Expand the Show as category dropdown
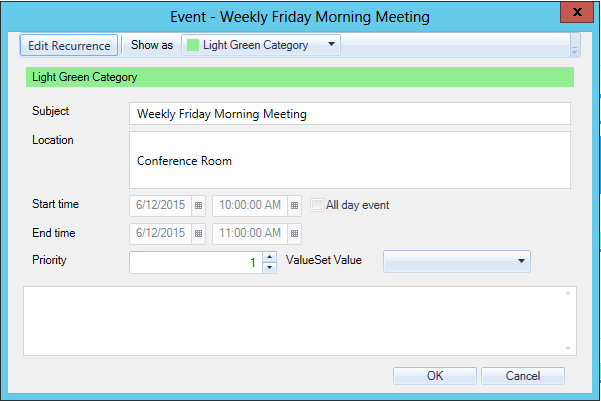The height and width of the screenshot is (401, 601). [332, 45]
